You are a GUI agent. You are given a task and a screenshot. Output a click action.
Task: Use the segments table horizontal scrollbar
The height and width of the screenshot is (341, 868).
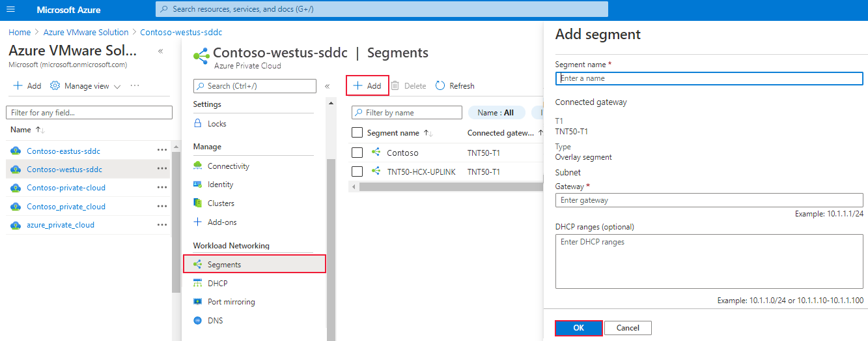[x=451, y=187]
